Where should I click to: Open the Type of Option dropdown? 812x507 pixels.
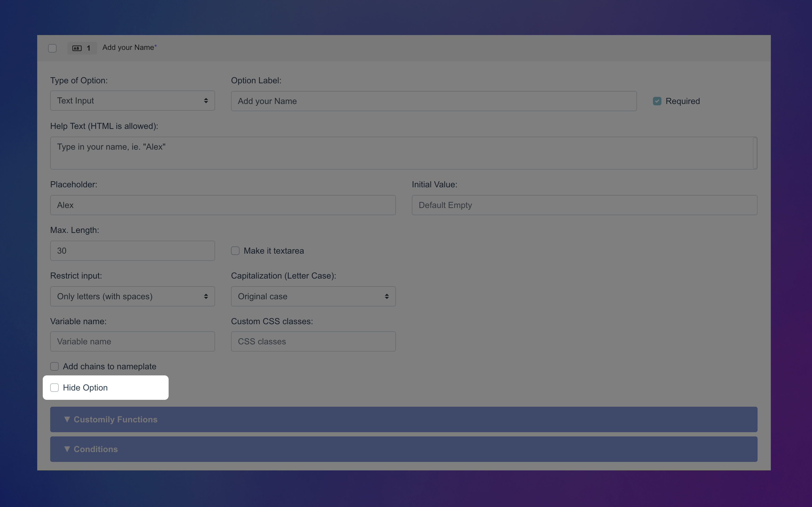tap(132, 100)
